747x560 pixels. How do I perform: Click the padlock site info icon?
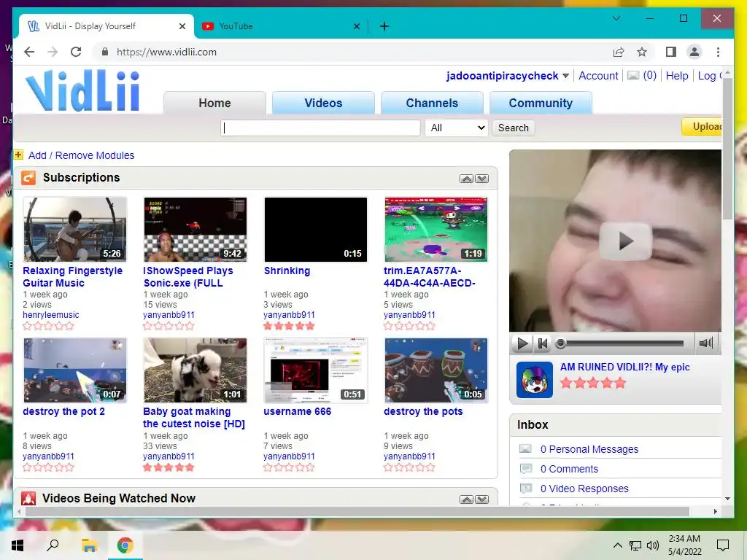point(105,52)
